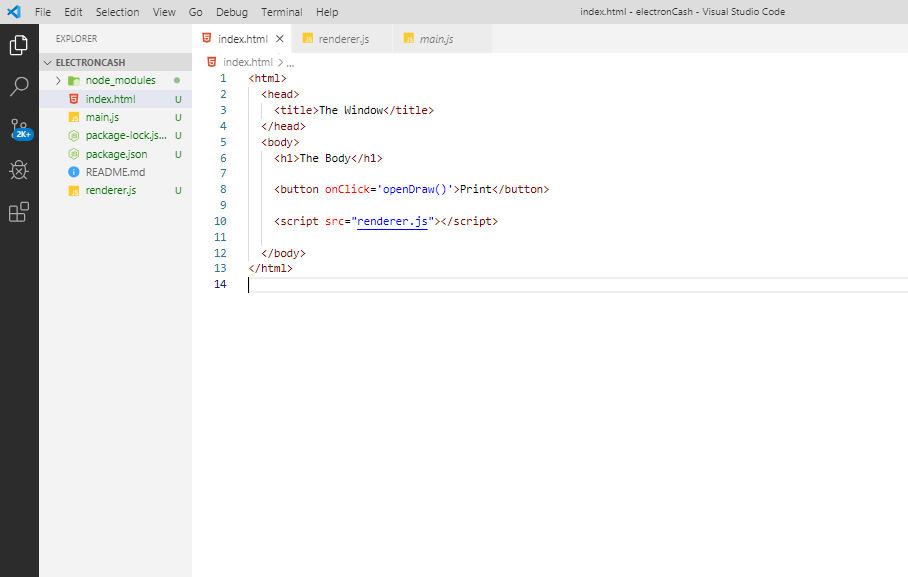The height and width of the screenshot is (577, 908).
Task: Open package.json in the file tree
Action: [x=116, y=154]
